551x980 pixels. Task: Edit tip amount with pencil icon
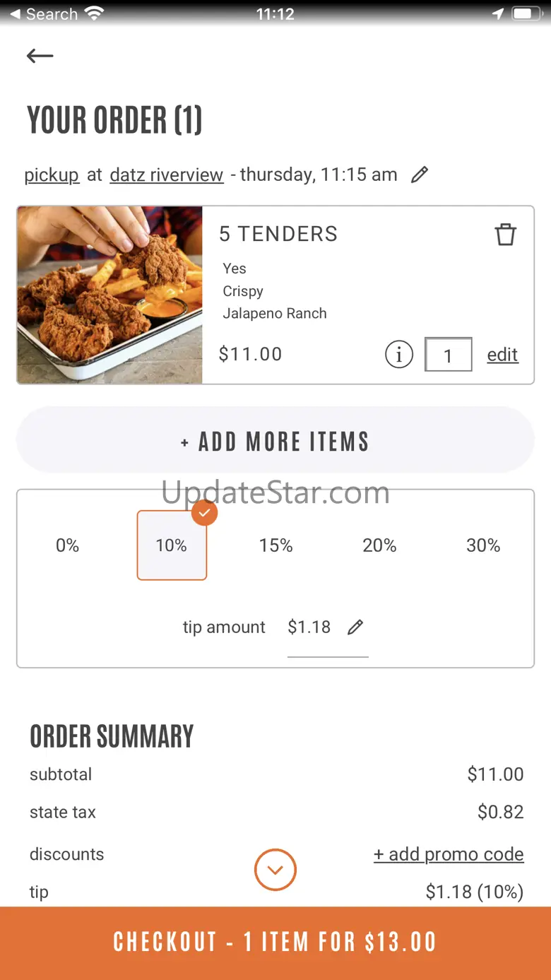coord(355,627)
